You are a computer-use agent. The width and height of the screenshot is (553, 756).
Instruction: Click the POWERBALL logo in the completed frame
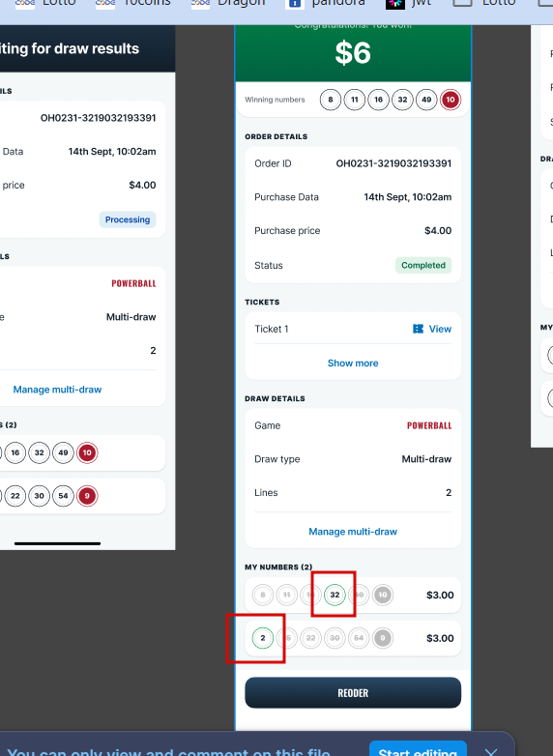(429, 425)
